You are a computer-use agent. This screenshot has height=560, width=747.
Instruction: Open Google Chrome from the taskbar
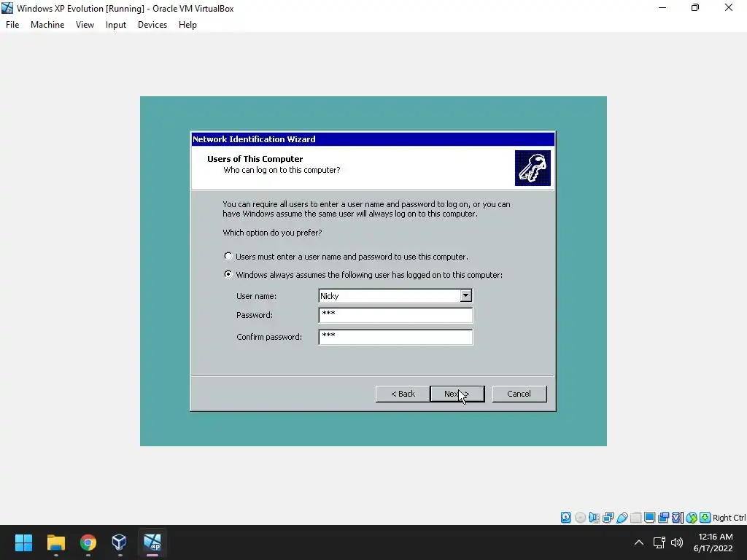pos(88,542)
